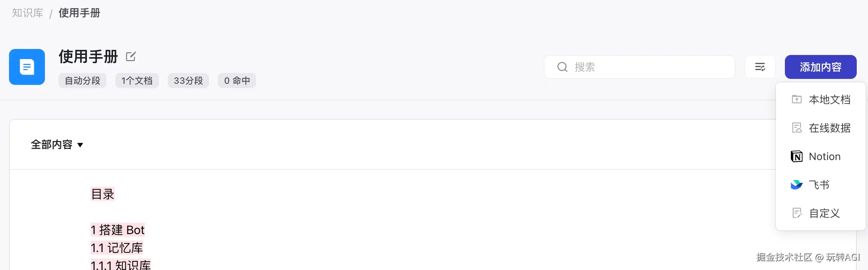This screenshot has width=868, height=270.
Task: Click the 1.1 记忆库 segment text
Action: (x=117, y=248)
